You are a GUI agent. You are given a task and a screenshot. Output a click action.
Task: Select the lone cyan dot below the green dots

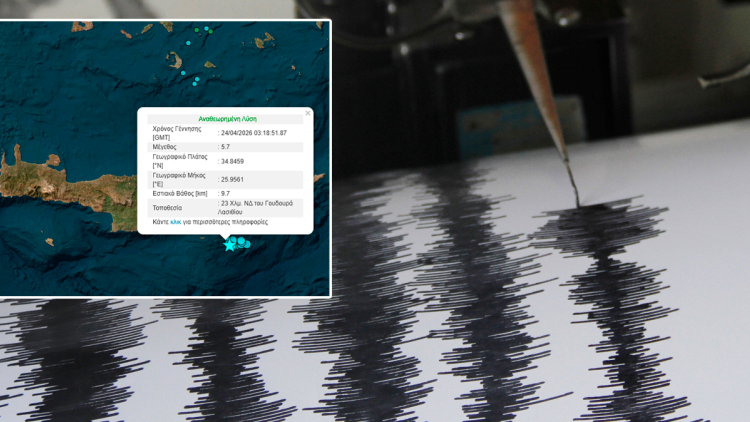188,43
